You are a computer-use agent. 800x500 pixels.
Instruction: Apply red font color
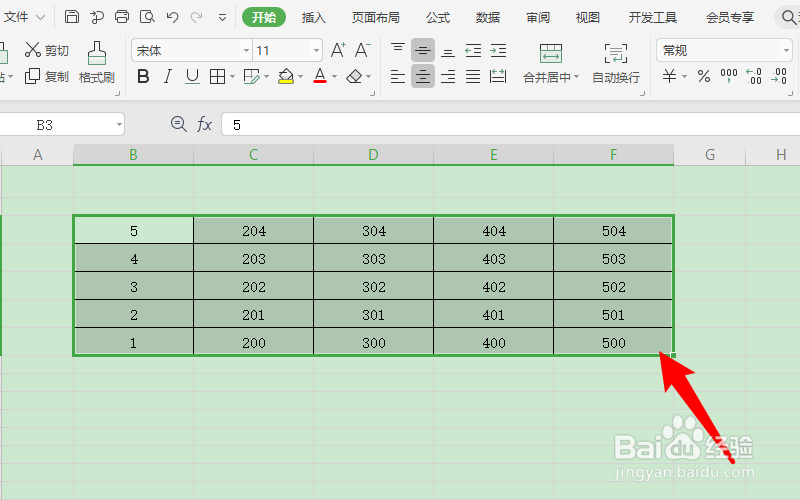(320, 77)
